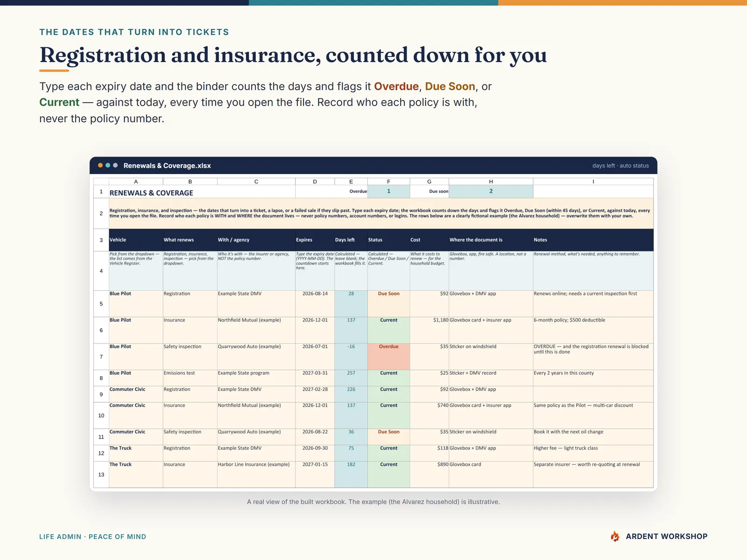Click 'Quarrywood Auto (example)' in row 7

(256, 357)
